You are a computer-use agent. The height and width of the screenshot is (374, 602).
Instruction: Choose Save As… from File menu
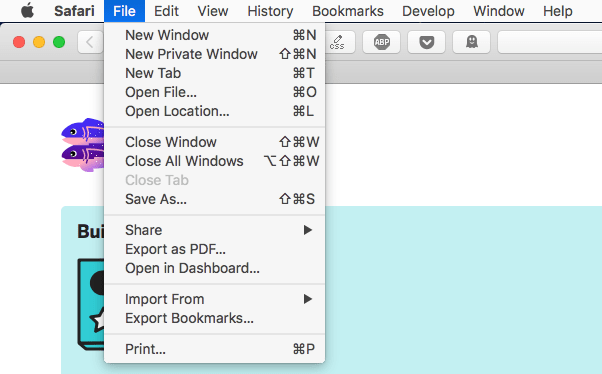(x=215, y=199)
